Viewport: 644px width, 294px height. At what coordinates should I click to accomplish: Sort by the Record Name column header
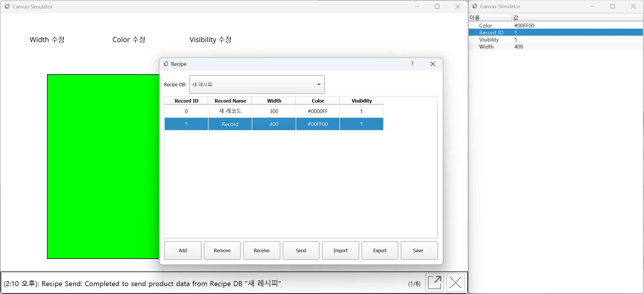pyautogui.click(x=230, y=101)
